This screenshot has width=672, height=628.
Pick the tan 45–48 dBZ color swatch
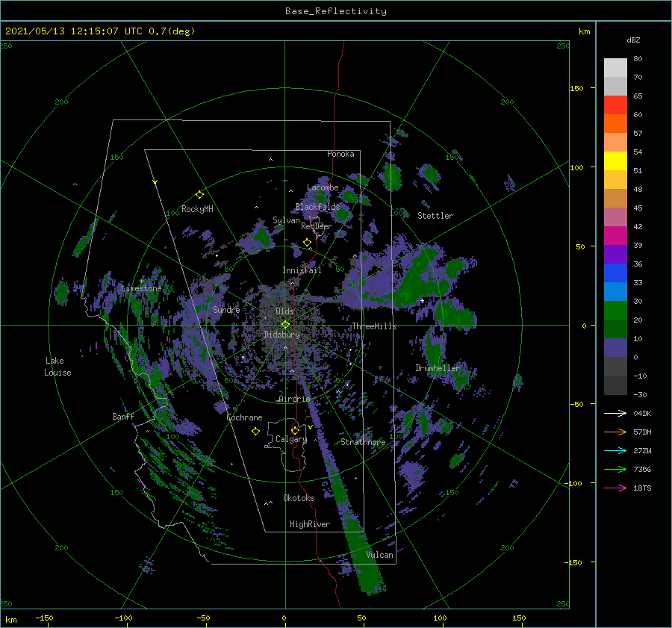615,198
